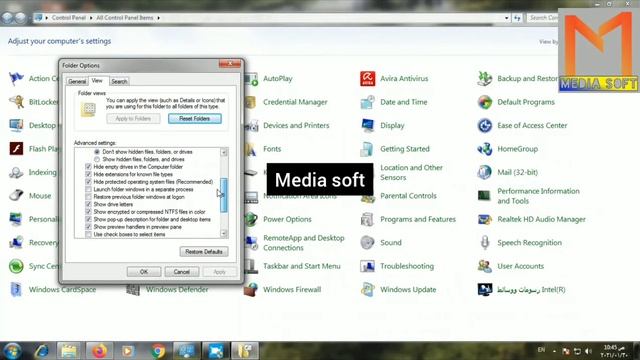
Task: Toggle Show pop-up description for folder items
Action: (x=88, y=219)
